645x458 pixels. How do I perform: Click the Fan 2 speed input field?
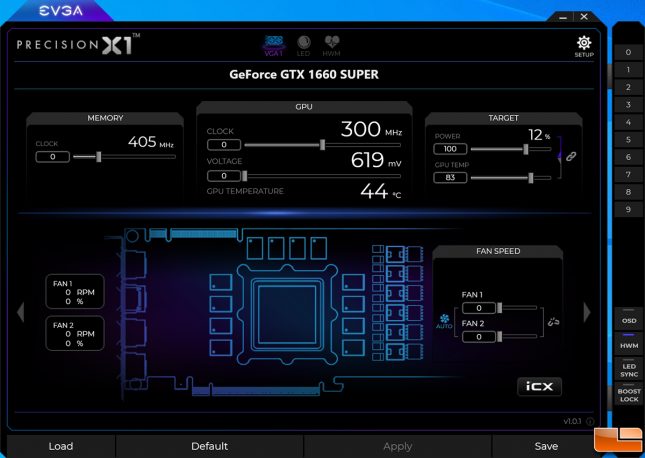tap(479, 337)
